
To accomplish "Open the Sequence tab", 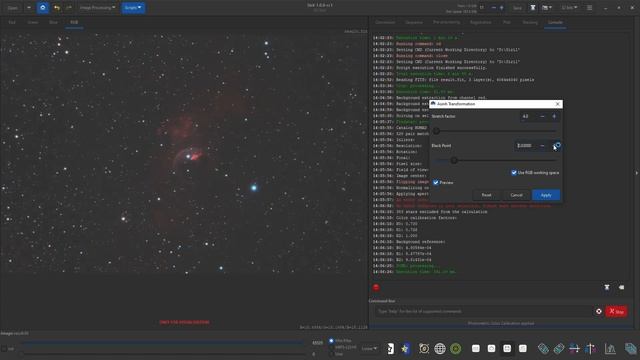I will 414,22.
